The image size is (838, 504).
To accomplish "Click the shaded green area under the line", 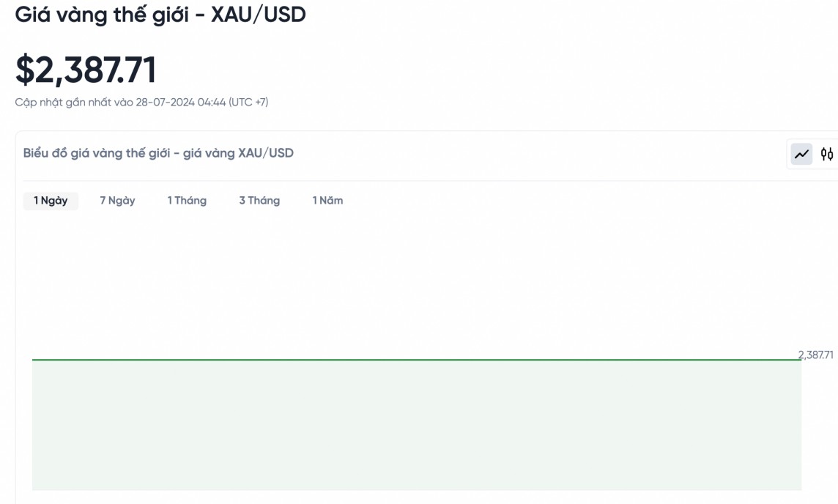I will 416,425.
